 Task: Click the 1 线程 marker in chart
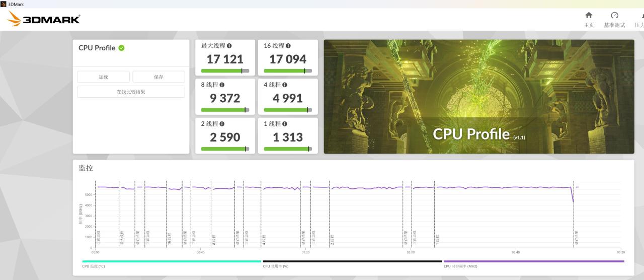point(437,240)
